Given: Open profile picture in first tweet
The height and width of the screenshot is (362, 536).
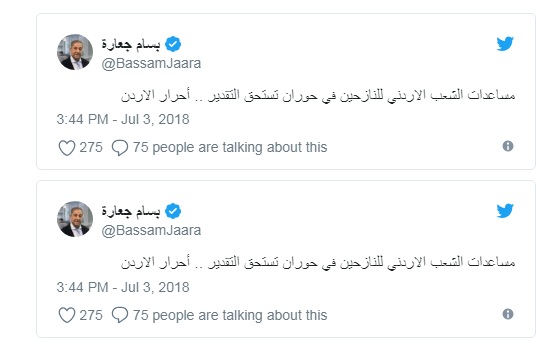Looking at the screenshot, I should click(x=75, y=52).
